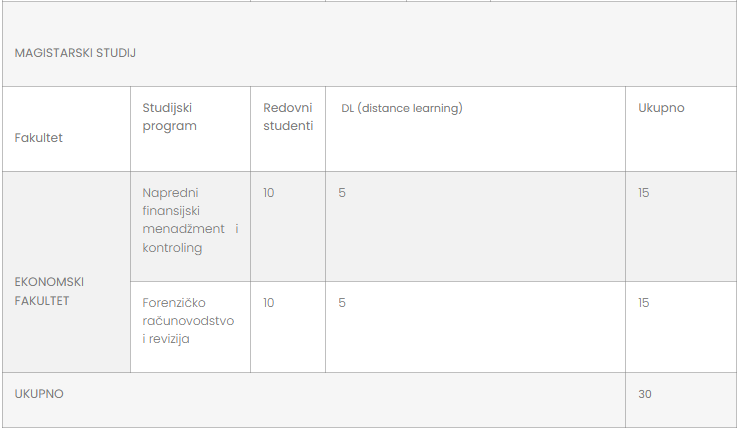The height and width of the screenshot is (428, 737).
Task: Select redovni studenti value 10 for Napredni
Action: click(268, 193)
